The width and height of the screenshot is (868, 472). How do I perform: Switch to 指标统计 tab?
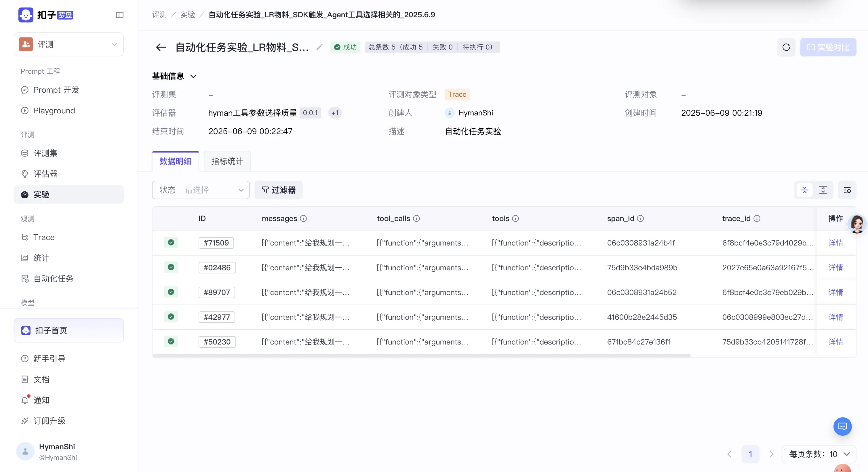point(227,161)
